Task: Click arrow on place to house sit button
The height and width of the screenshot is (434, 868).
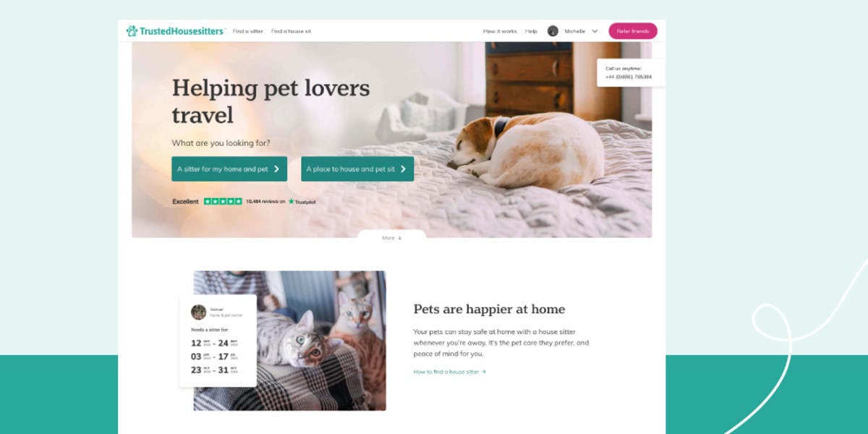Action: (403, 169)
